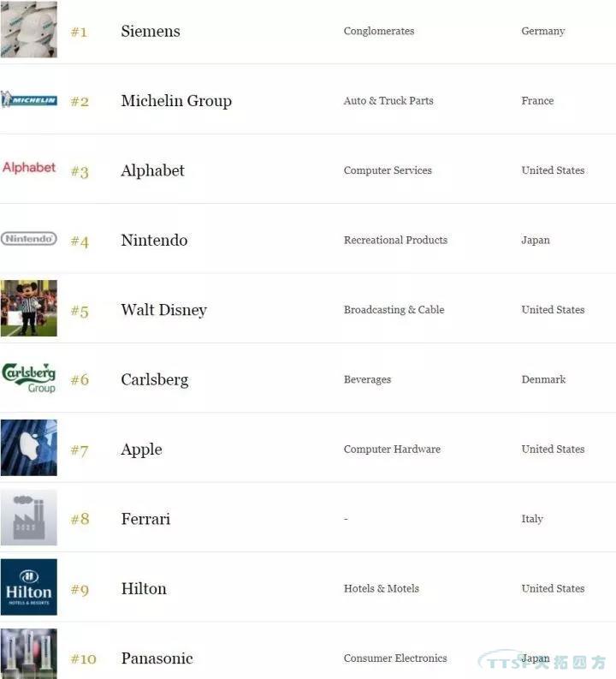Image resolution: width=616 pixels, height=679 pixels.
Task: Open the Walt Disney Mickey thumbnail
Action: [28, 308]
